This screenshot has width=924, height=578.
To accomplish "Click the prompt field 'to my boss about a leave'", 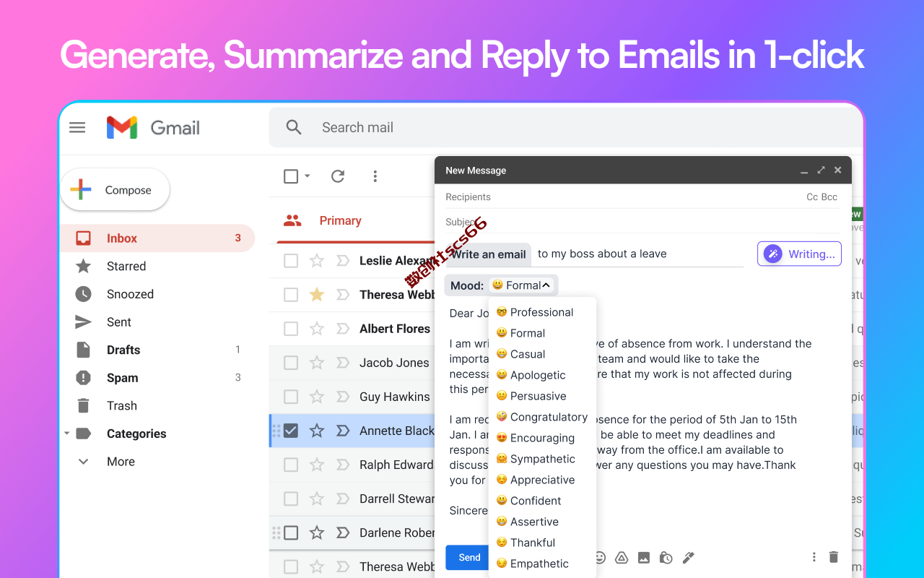I will click(639, 254).
